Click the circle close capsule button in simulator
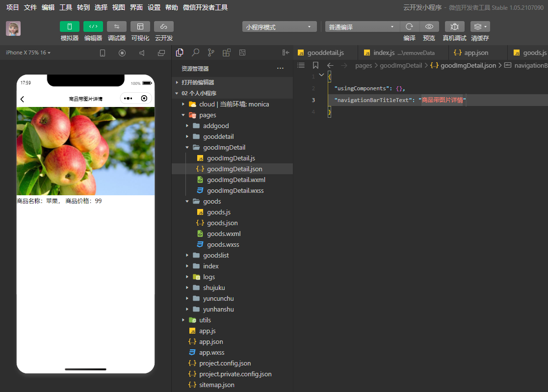548x392 pixels. 144,99
